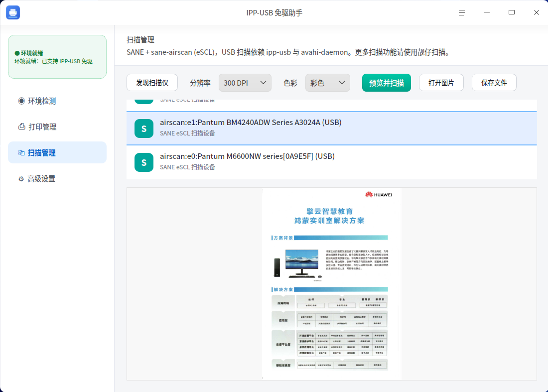The width and height of the screenshot is (548, 392).
Task: Click the 预览并扫描 button
Action: (x=386, y=83)
